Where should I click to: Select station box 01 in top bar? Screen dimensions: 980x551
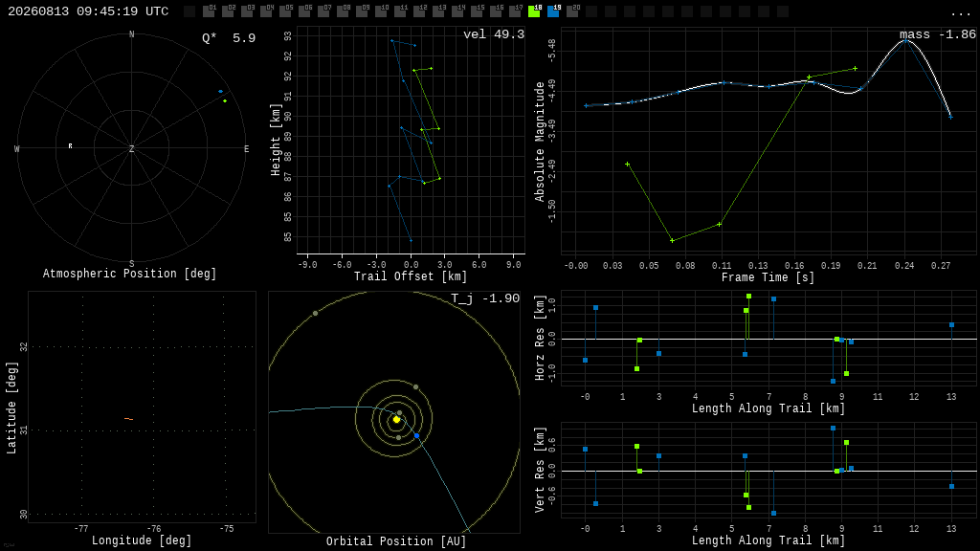(209, 11)
